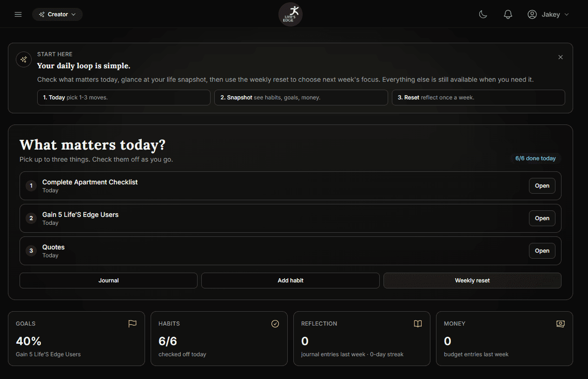
Task: Open Gain 5 Life'S Edge Users item
Action: click(542, 218)
